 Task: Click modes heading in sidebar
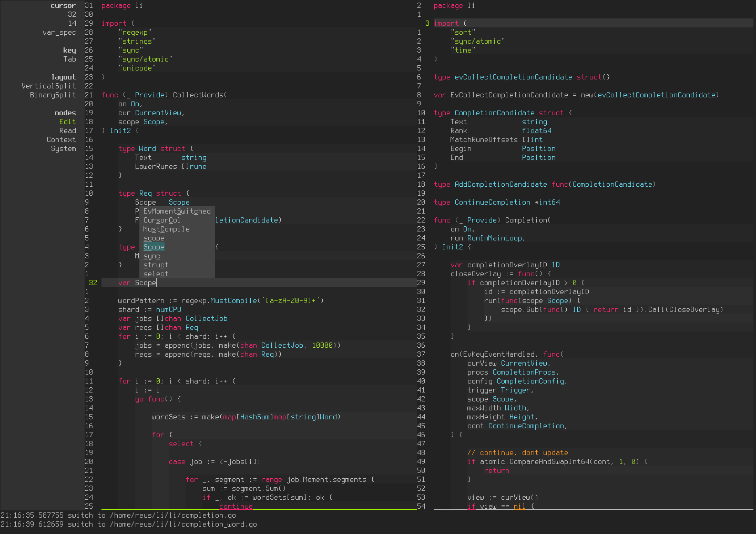pyautogui.click(x=65, y=113)
